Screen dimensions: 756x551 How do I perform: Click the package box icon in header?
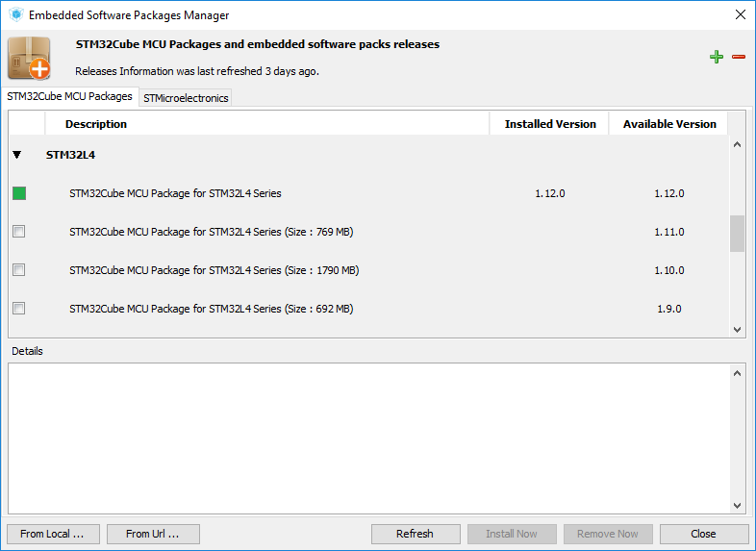point(29,58)
